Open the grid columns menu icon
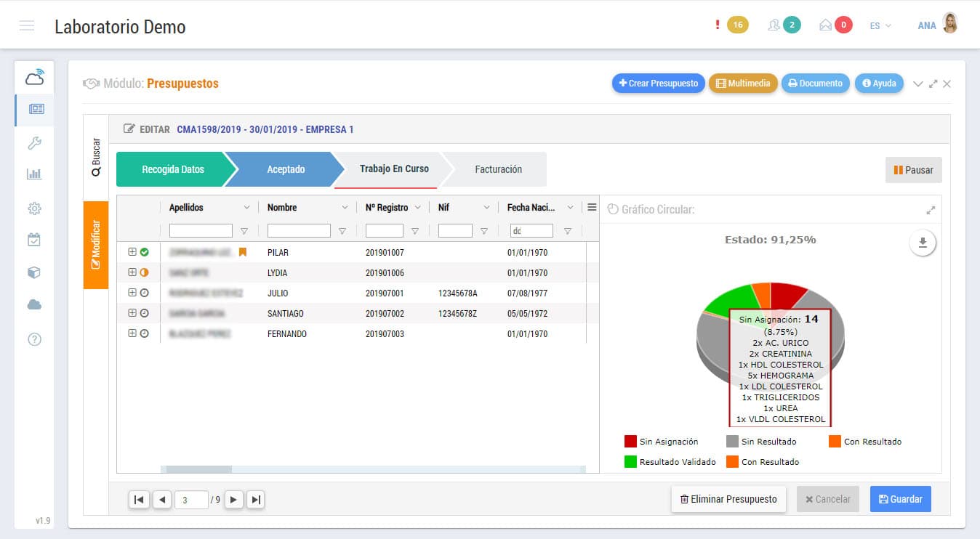980x539 pixels. pos(592,208)
